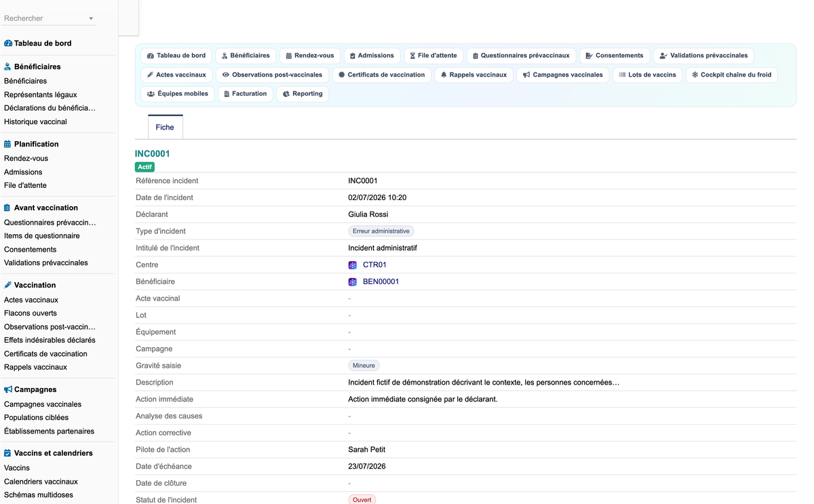Screen dimensions: 814x504
Task: Select the Fiche tab
Action: pos(165,128)
